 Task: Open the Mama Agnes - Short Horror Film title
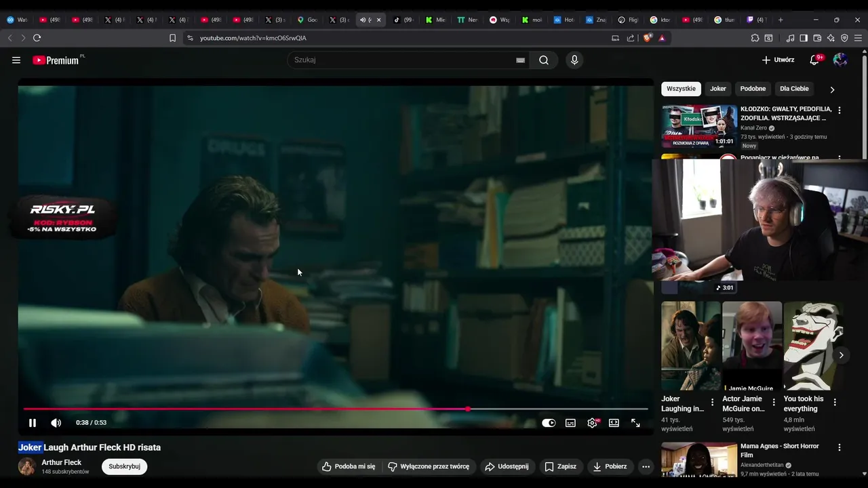click(780, 451)
